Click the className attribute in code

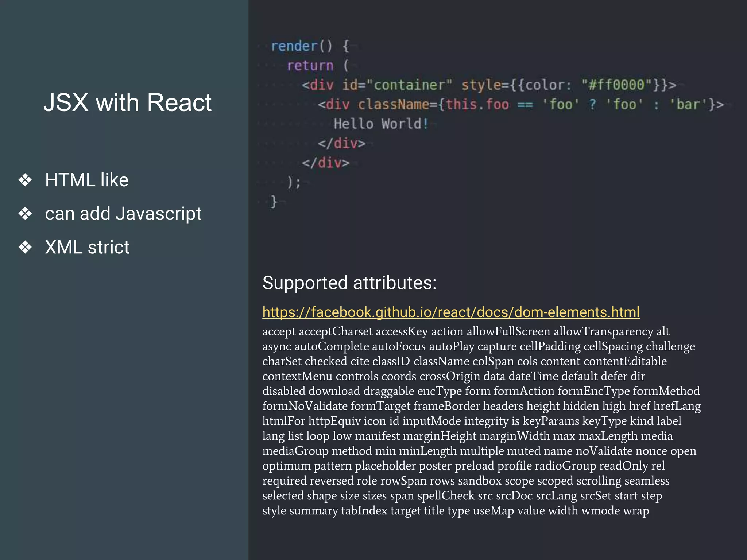point(393,105)
